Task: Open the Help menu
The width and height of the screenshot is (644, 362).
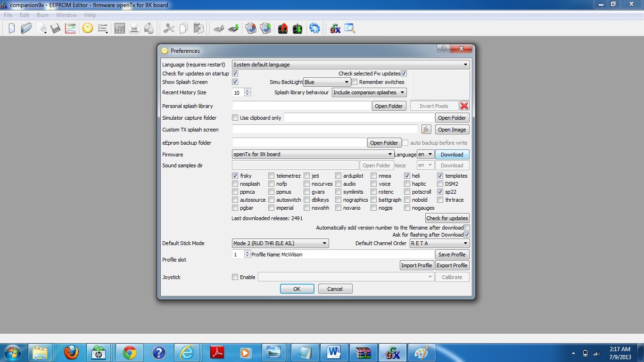Action: 90,15
